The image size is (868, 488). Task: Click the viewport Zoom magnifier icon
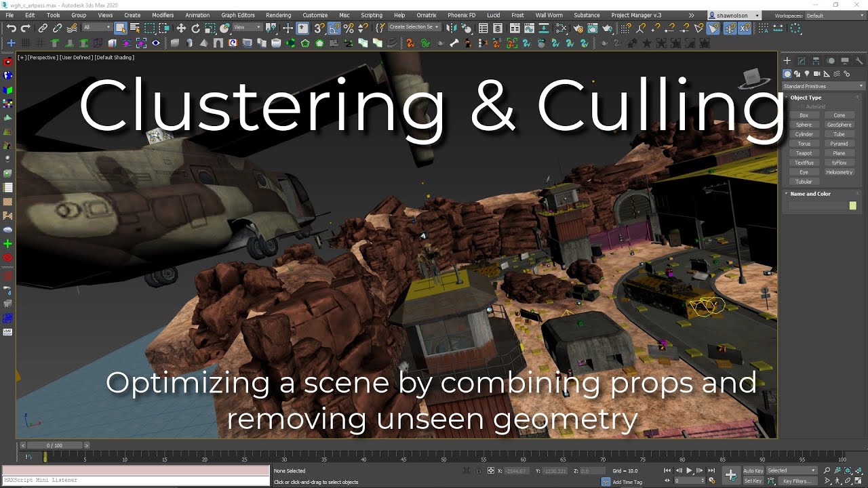point(827,470)
